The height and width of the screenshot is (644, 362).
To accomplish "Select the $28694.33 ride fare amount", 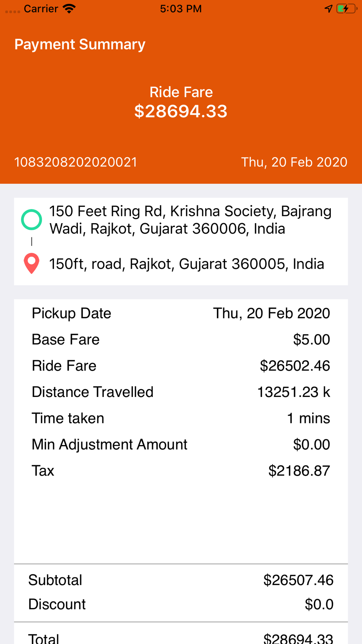I will point(181,111).
